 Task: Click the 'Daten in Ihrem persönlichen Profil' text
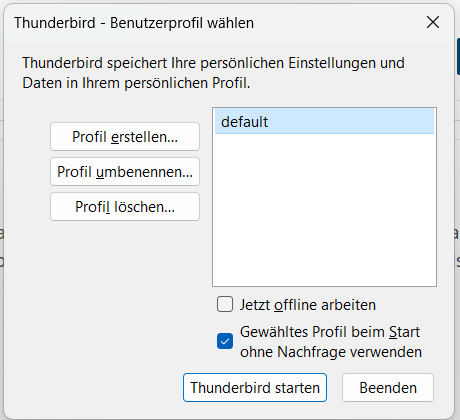[136, 83]
